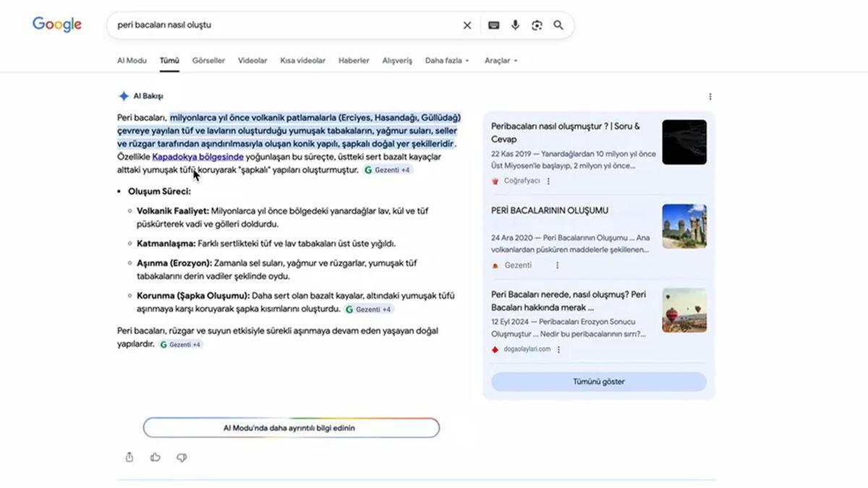Switch to the AI Modu tab
868x488 pixels.
point(132,61)
